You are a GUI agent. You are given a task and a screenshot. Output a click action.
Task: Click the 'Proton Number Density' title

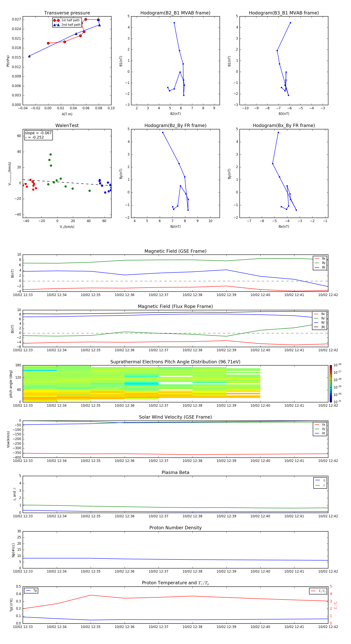[175, 528]
